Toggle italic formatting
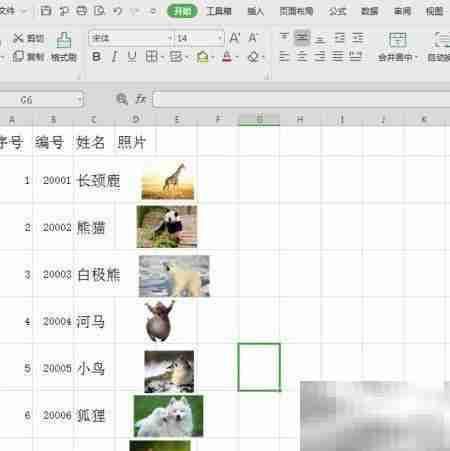 point(114,57)
